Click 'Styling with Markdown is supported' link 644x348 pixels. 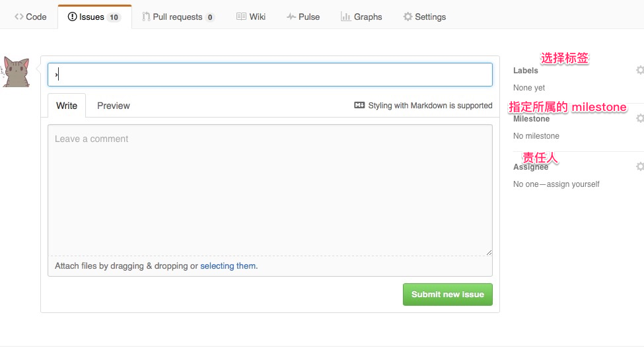pyautogui.click(x=430, y=106)
